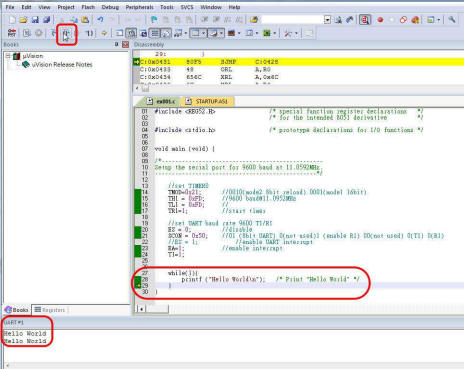This screenshot has width=464, height=369.
Task: Toggle the Call Stack window icon
Action: pos(166,33)
